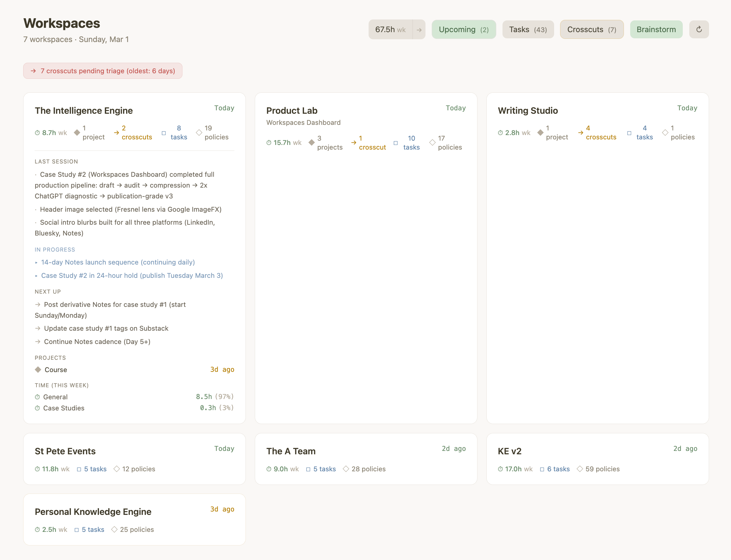Screen dimensions: 731x560
Task: Click the policies diamond icon in Writing Studio
Action: tap(665, 133)
